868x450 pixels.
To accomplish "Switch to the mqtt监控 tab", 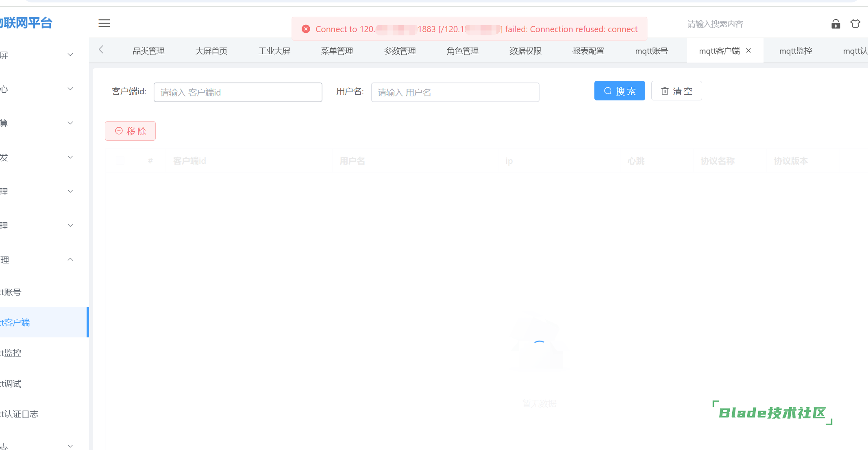I will coord(796,51).
